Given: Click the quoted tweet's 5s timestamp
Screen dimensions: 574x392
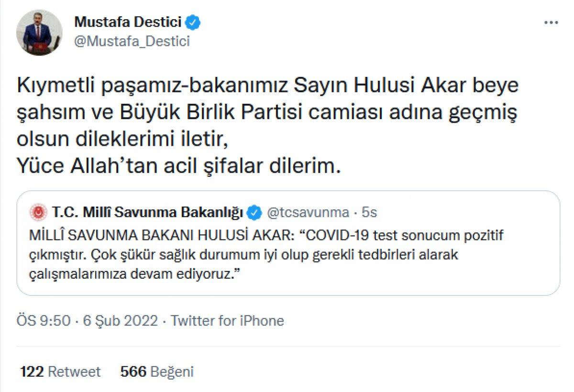Looking at the screenshot, I should click(x=369, y=212).
